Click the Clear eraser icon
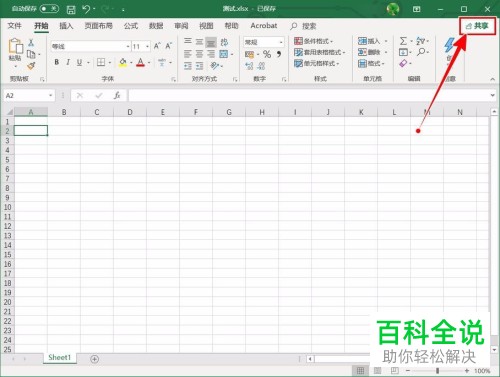Screen dimensions: 500x377 403,63
